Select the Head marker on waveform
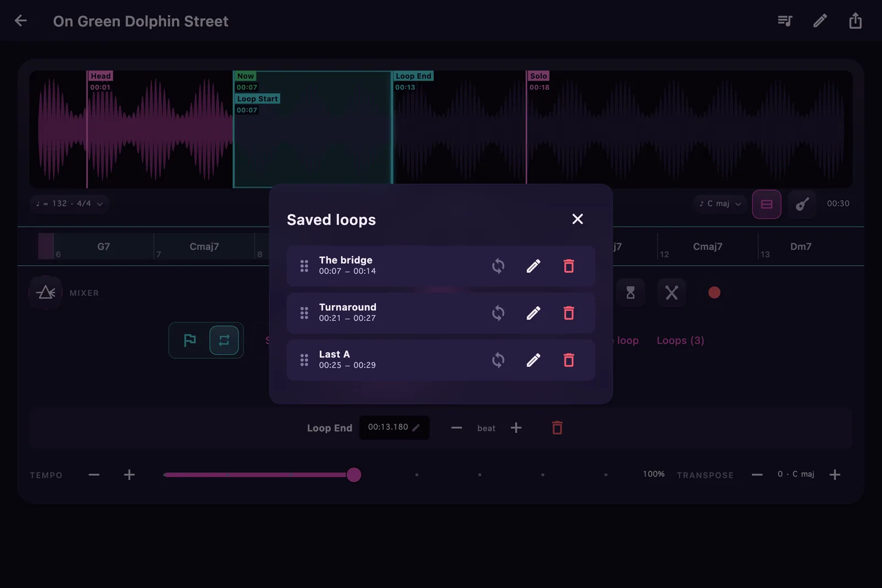The width and height of the screenshot is (882, 588). [x=101, y=76]
